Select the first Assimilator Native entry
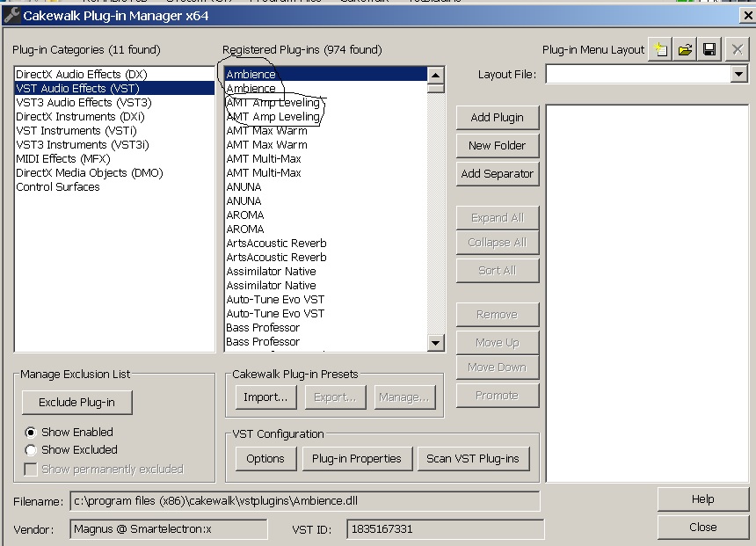The image size is (756, 546). tap(326, 271)
